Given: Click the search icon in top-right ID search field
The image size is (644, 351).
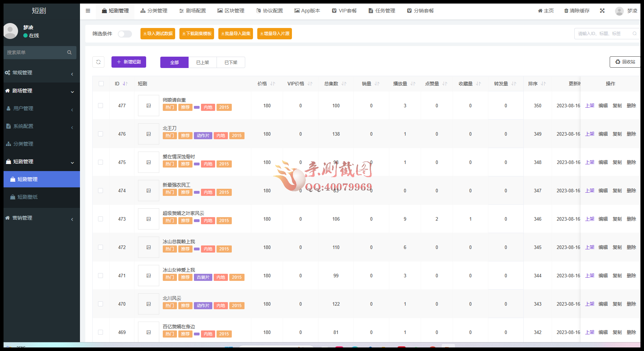Looking at the screenshot, I should point(634,34).
